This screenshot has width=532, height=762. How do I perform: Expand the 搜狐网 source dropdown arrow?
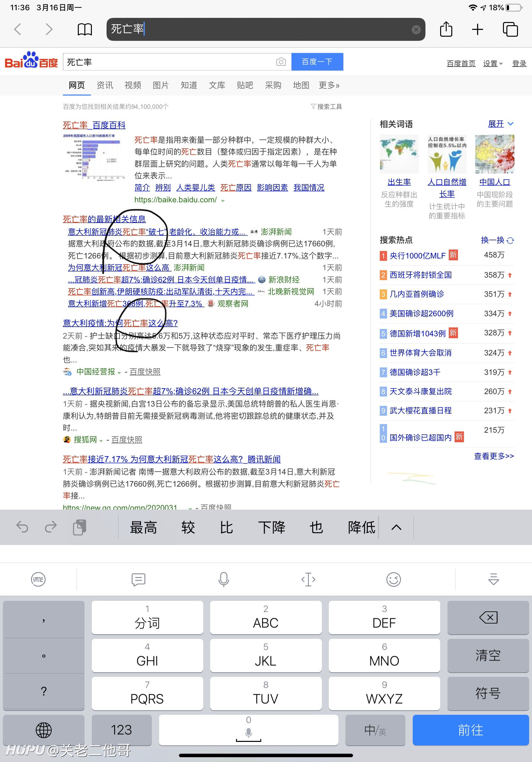click(x=101, y=441)
